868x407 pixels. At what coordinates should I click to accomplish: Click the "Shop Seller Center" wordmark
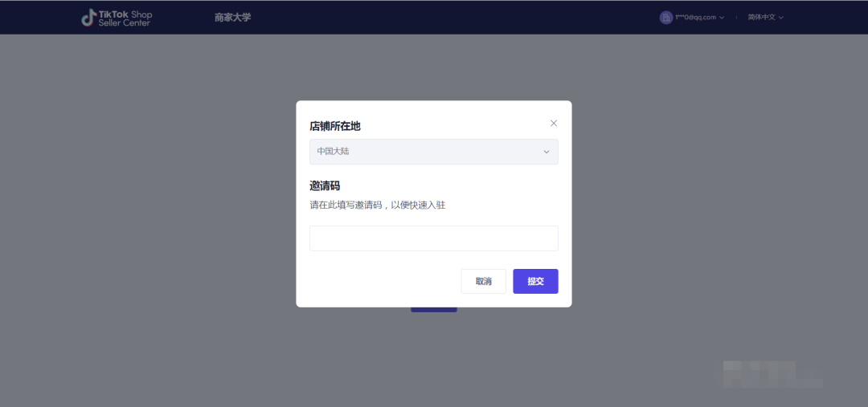[125, 18]
